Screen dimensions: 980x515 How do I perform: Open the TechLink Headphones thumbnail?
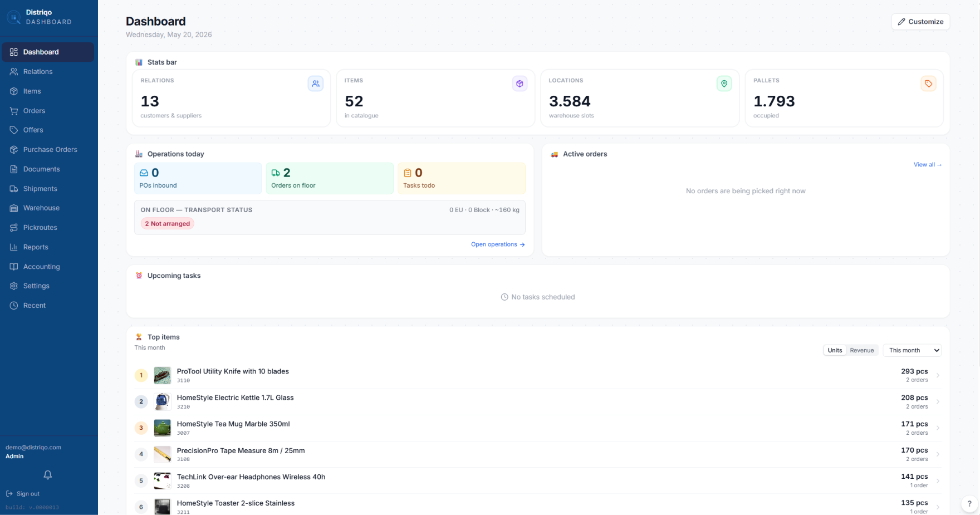pyautogui.click(x=163, y=481)
